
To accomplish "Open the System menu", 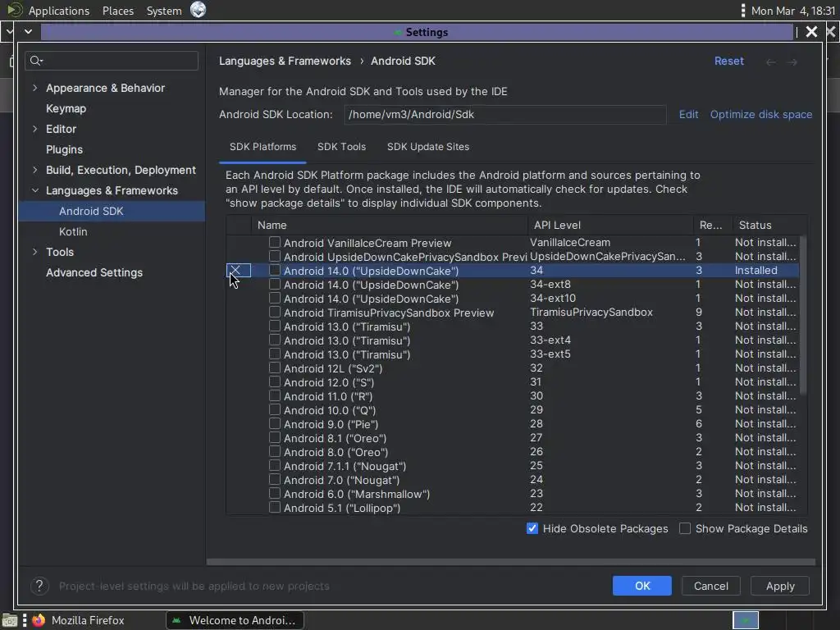I will click(x=164, y=11).
